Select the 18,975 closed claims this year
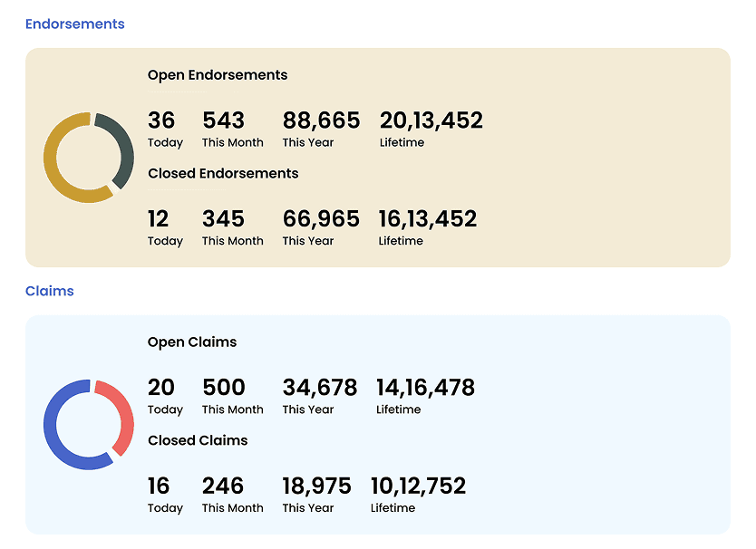 coord(319,486)
